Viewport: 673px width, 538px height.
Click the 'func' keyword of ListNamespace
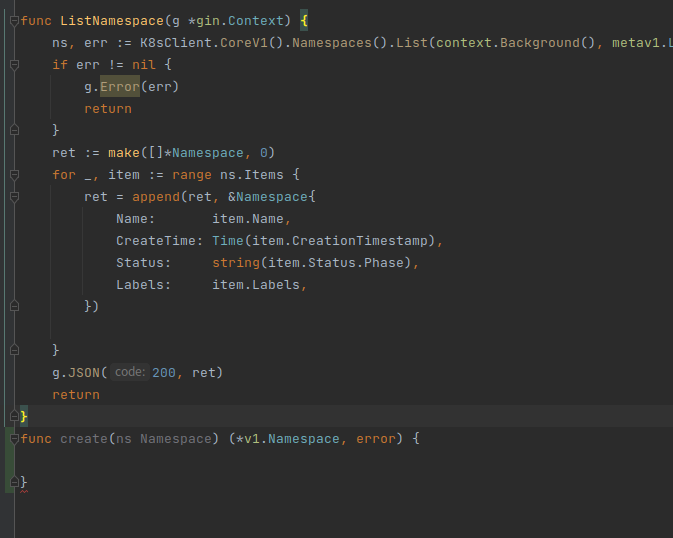tap(36, 21)
